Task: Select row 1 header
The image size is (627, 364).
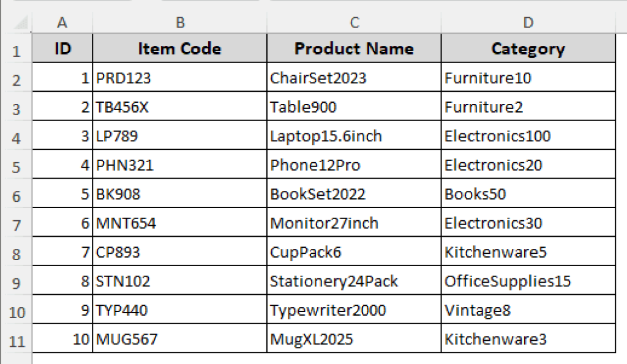Action: click(x=16, y=50)
